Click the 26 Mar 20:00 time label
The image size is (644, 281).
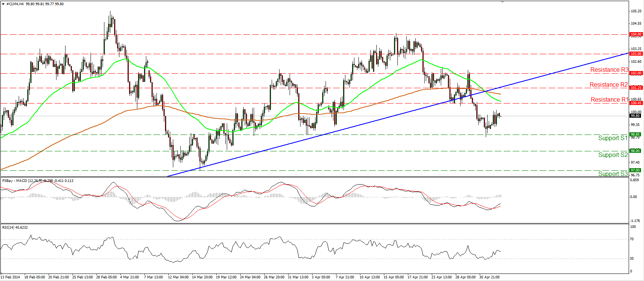(x=274, y=277)
